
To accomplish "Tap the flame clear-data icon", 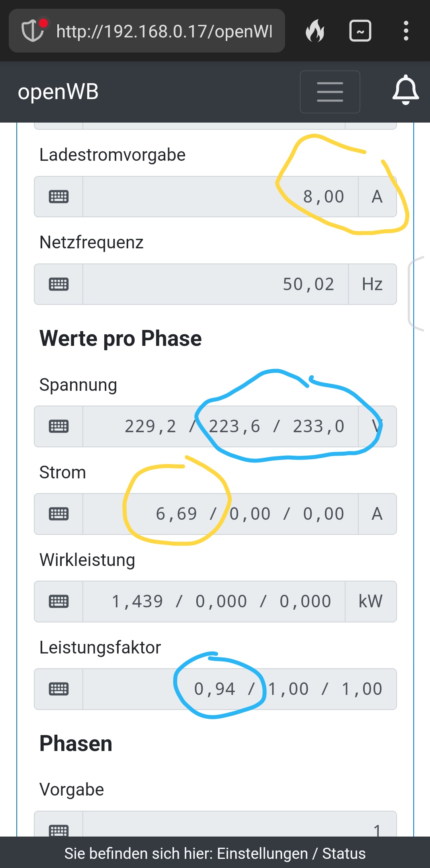I will pyautogui.click(x=315, y=31).
